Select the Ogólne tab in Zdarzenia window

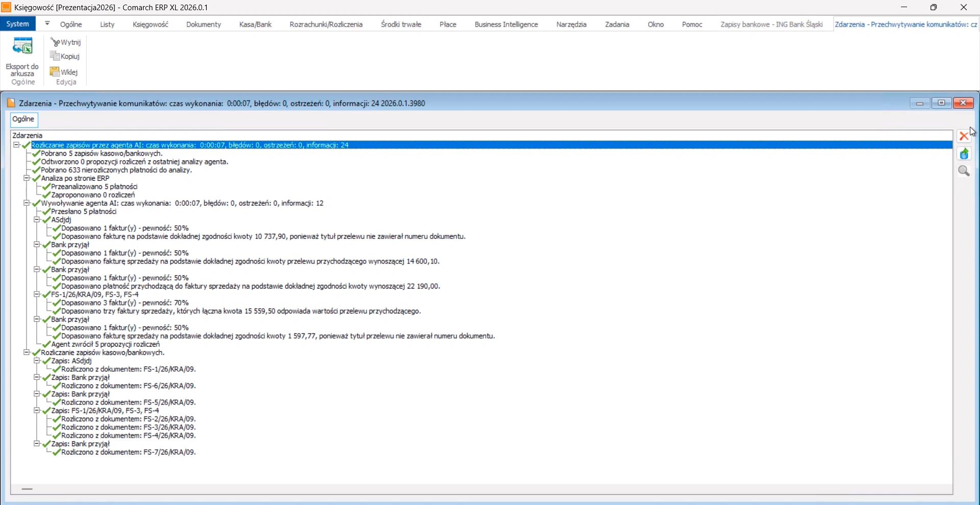click(x=24, y=119)
